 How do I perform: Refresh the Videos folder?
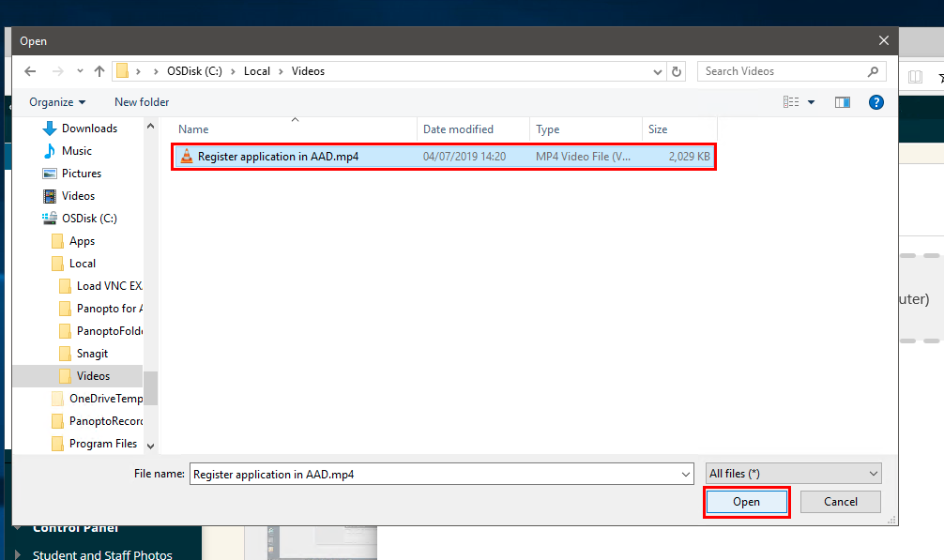[x=677, y=71]
